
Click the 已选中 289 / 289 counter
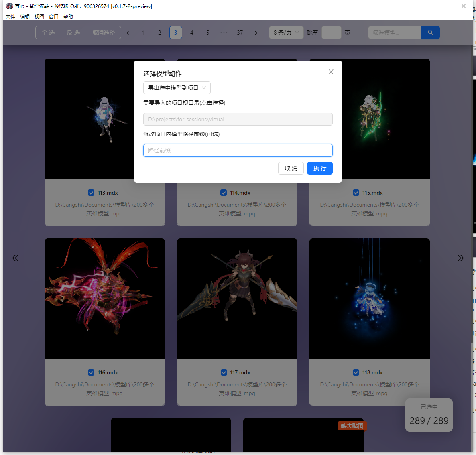pos(429,415)
